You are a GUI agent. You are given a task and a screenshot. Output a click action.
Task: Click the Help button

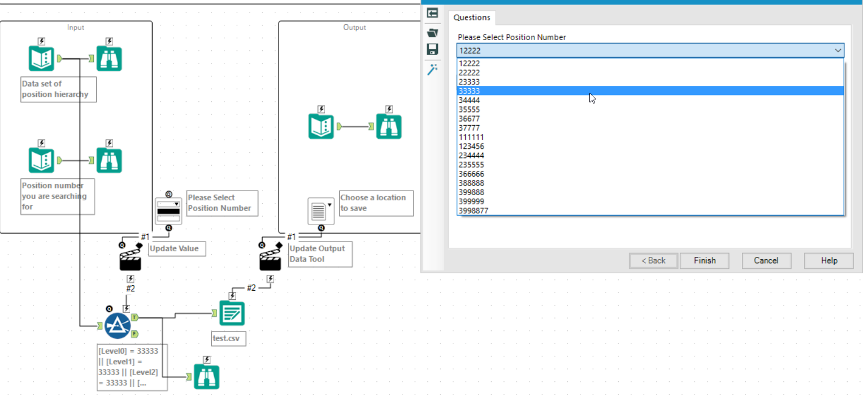pos(828,261)
